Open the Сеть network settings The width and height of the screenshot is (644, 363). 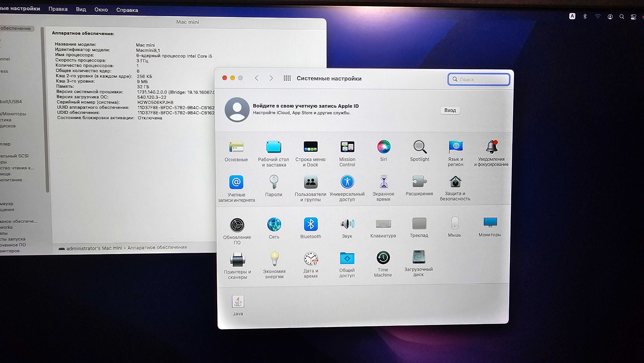click(x=274, y=228)
